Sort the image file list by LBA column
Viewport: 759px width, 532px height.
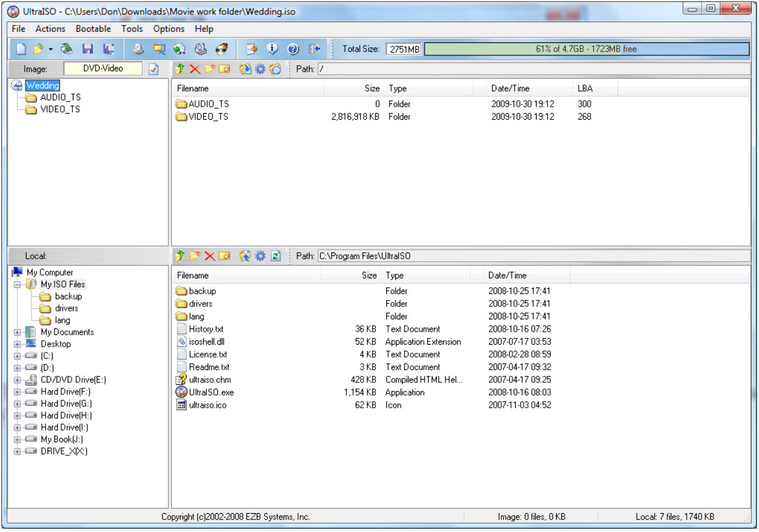coord(595,88)
